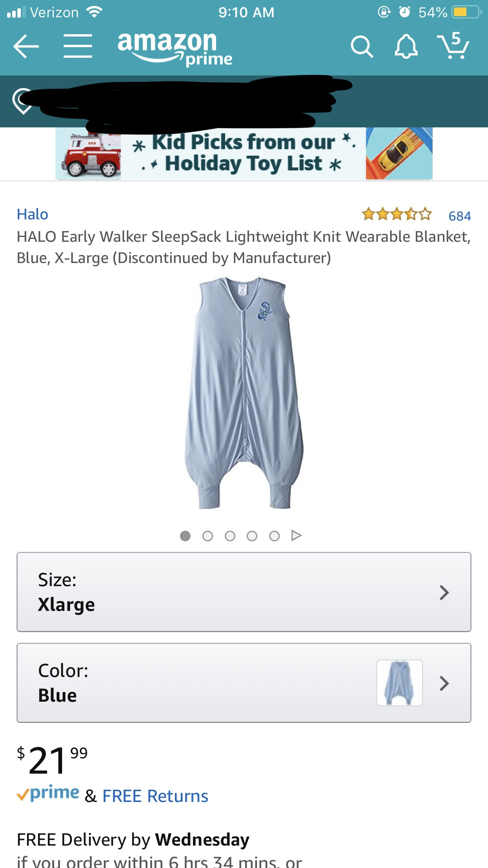Tap the back arrow icon
This screenshot has height=868, width=488.
pos(26,46)
